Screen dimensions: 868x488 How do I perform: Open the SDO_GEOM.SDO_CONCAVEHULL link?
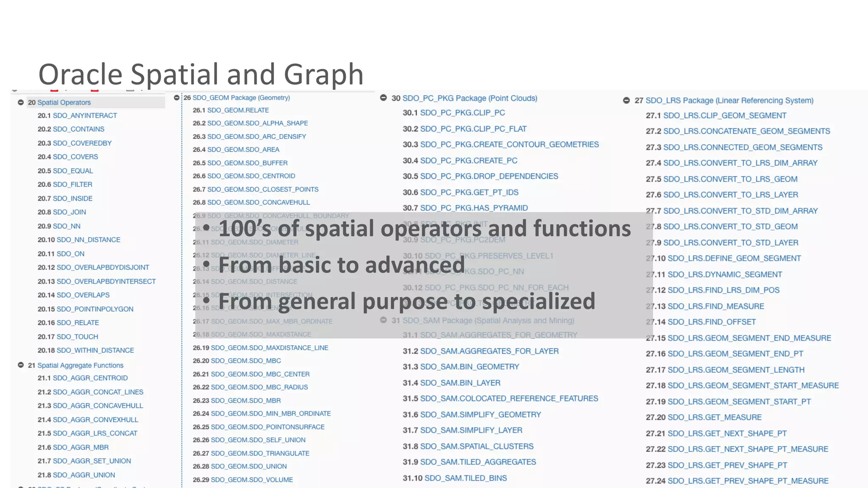pyautogui.click(x=259, y=202)
